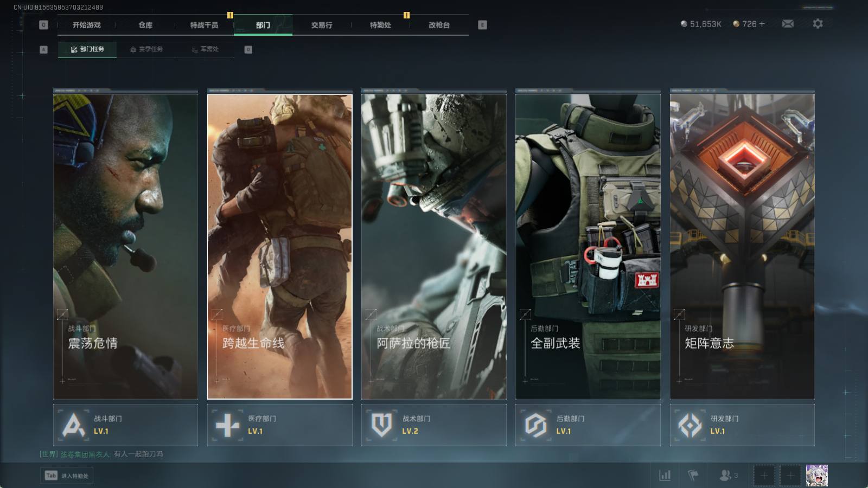Switch to the 赛季任务 sub-tab

pos(146,49)
